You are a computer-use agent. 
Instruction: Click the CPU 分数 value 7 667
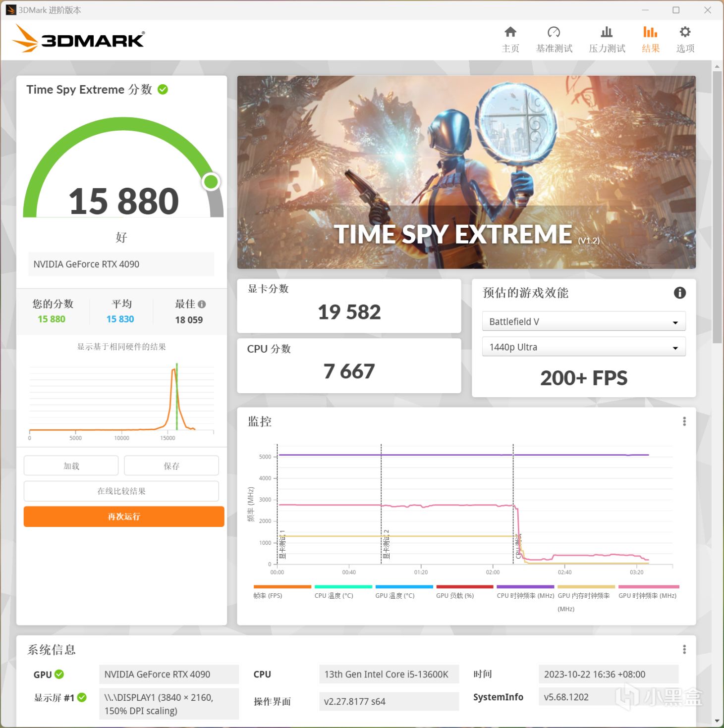click(349, 371)
